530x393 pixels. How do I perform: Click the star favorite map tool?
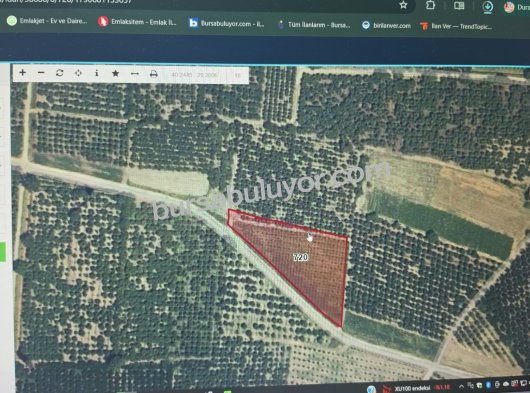coord(116,73)
